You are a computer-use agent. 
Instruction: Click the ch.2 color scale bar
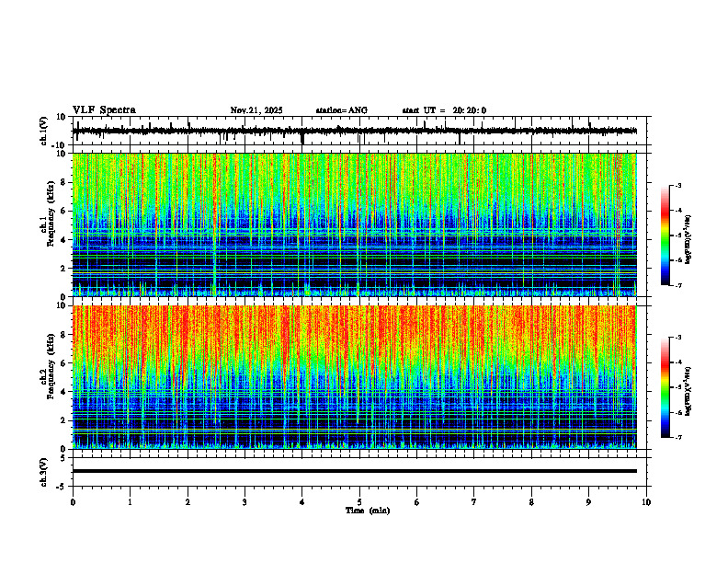click(665, 387)
